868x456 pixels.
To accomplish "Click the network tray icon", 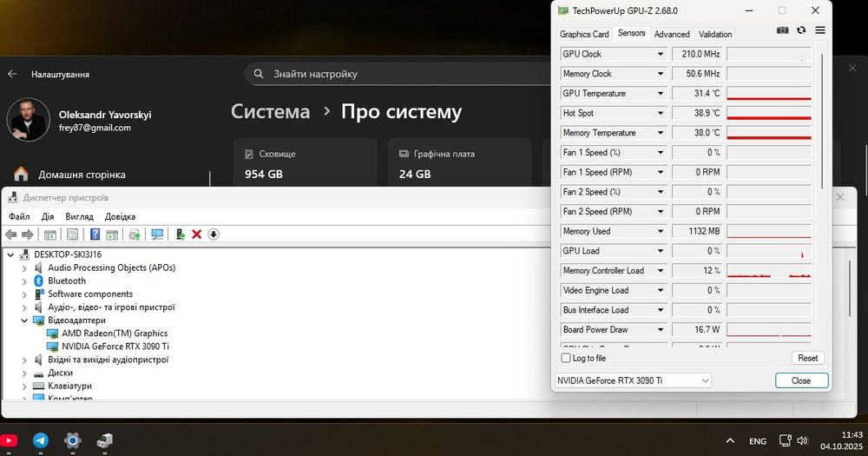I will click(785, 441).
